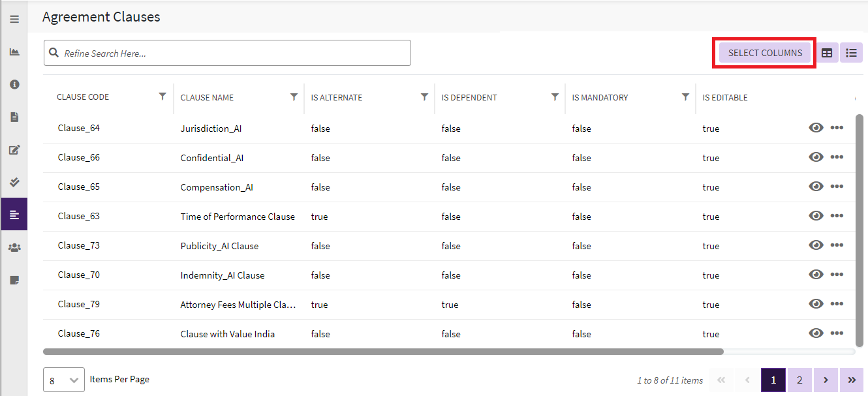868x396 pixels.
Task: Open the analytics chart sidebar icon
Action: (14, 52)
